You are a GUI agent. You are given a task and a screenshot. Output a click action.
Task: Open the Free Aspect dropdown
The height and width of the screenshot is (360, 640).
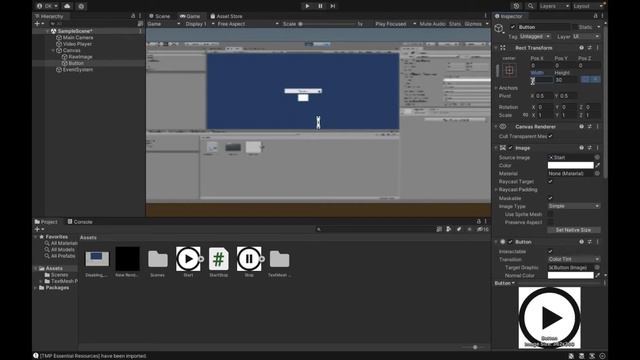click(x=248, y=24)
